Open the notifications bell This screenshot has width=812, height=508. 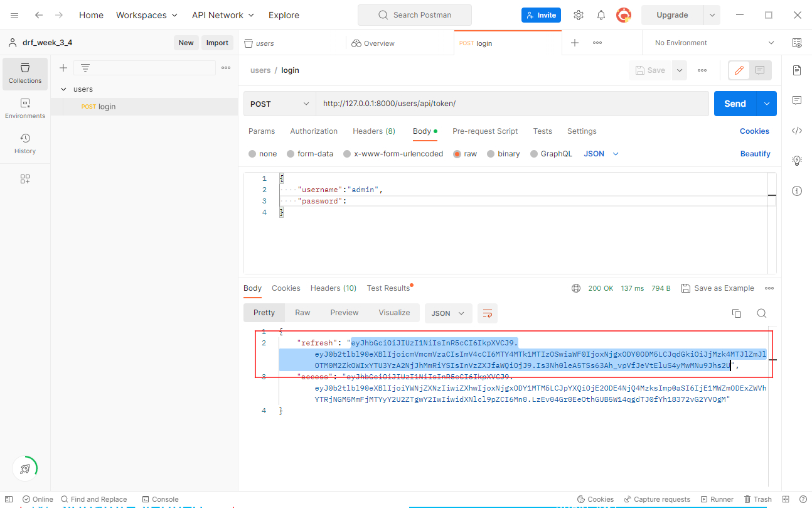[x=601, y=15]
